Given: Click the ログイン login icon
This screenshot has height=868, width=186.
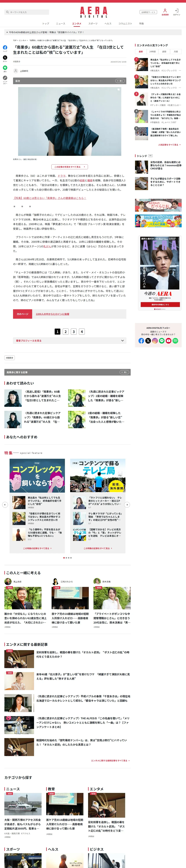Looking at the screenshot, I should [177, 10].
